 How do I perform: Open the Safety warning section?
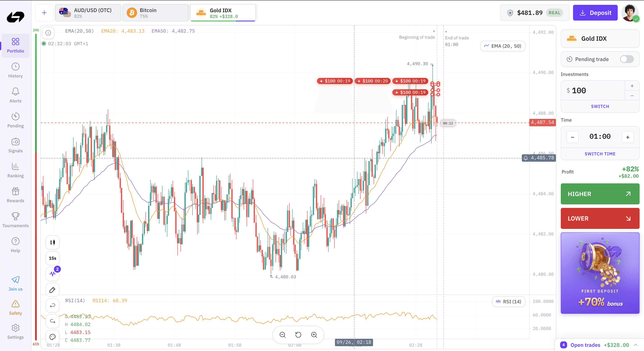click(x=16, y=308)
